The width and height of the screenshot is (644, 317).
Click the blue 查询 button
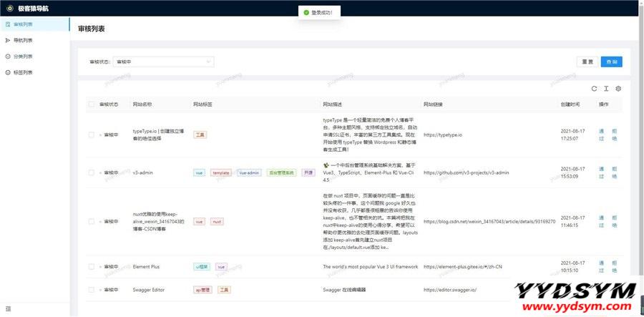pyautogui.click(x=612, y=62)
